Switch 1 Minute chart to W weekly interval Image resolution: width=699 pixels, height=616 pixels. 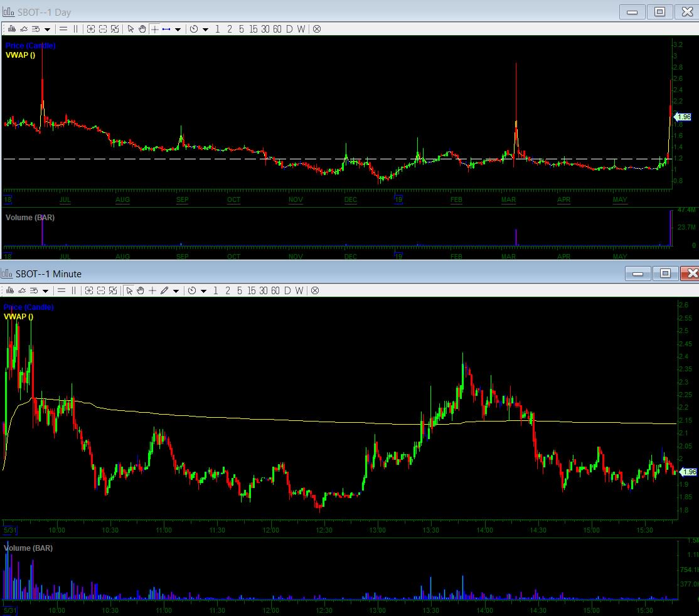(x=299, y=290)
